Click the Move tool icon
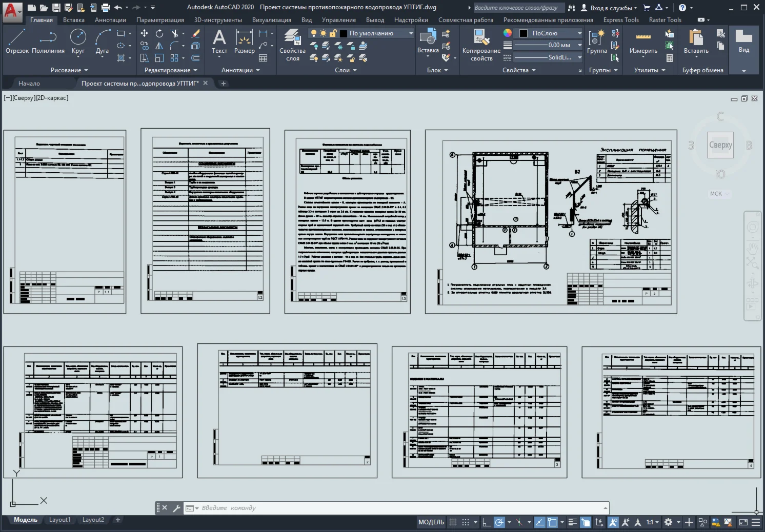 point(145,33)
